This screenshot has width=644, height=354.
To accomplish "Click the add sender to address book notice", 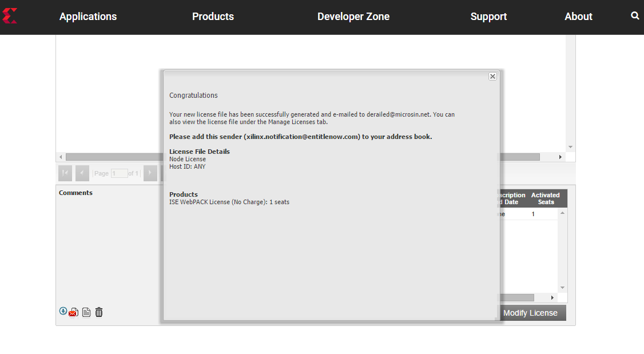I will click(x=301, y=137).
